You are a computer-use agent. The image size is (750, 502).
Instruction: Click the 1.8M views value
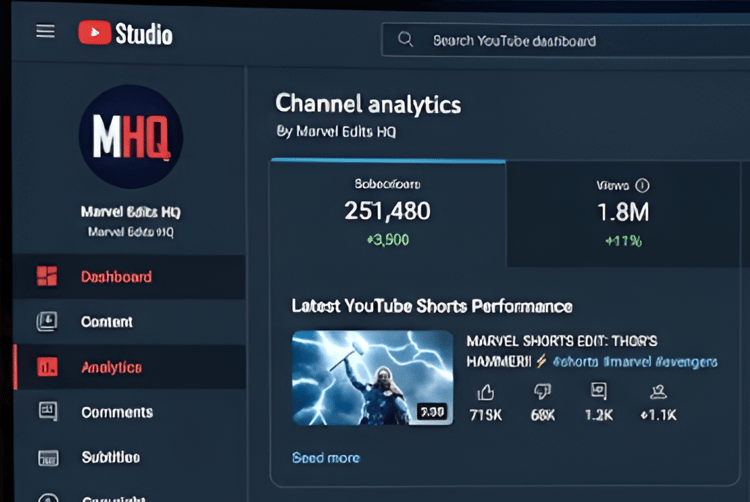tap(623, 212)
